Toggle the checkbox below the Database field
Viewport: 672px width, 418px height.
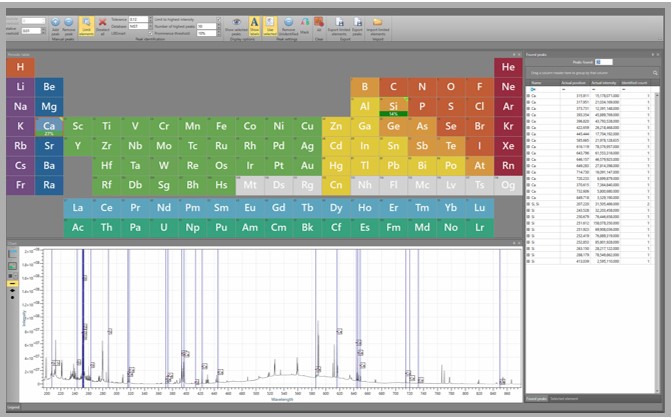click(150, 33)
